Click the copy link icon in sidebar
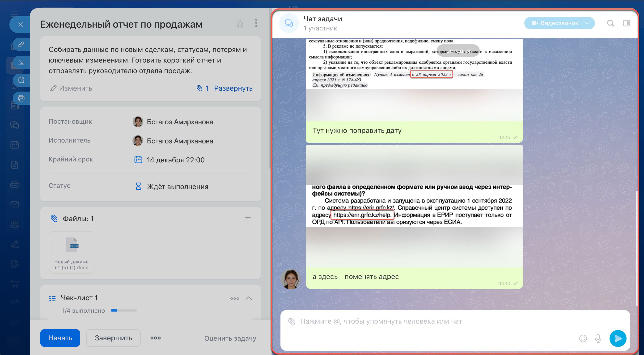This screenshot has width=644, height=355. point(21,45)
